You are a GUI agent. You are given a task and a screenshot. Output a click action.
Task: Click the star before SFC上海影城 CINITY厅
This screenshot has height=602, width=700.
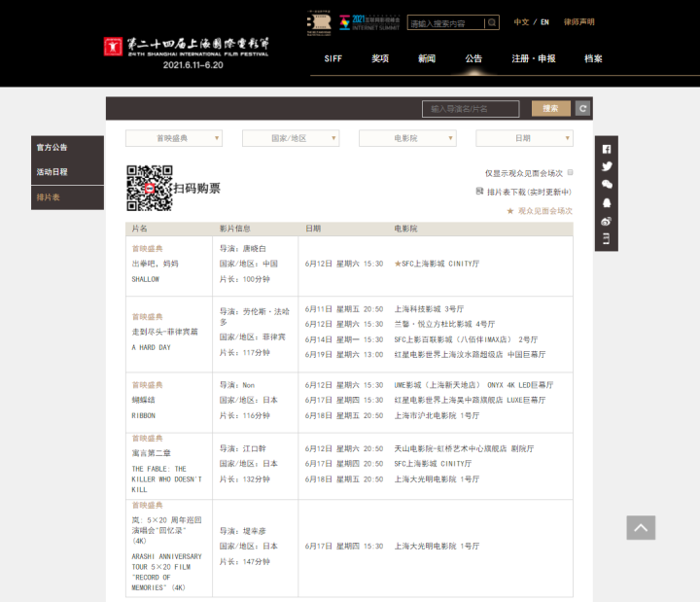[x=398, y=264]
